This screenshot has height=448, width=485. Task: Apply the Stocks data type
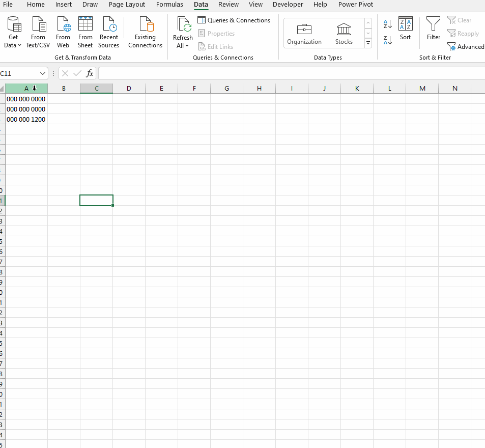(x=344, y=32)
